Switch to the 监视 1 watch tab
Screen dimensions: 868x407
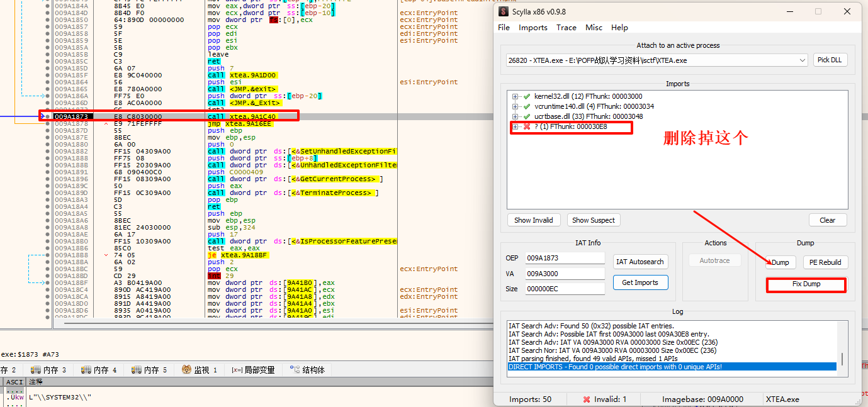tap(200, 370)
